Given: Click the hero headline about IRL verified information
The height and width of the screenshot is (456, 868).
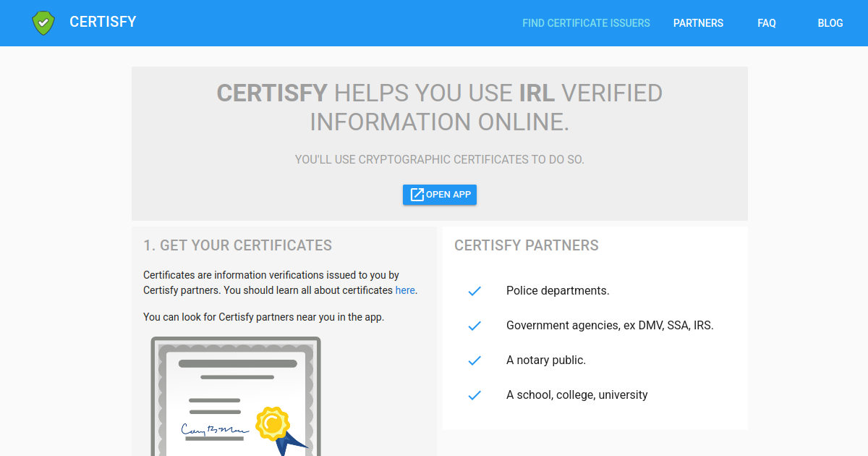Looking at the screenshot, I should pos(440,107).
